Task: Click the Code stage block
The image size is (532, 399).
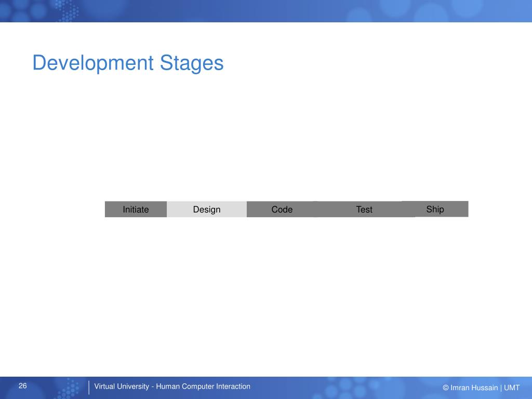Action: click(x=282, y=209)
